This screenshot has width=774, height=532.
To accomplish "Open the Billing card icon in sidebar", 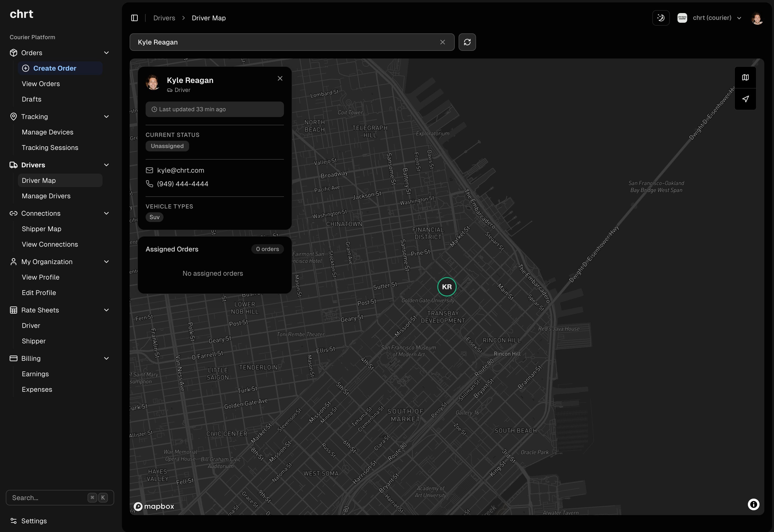I will [x=13, y=358].
